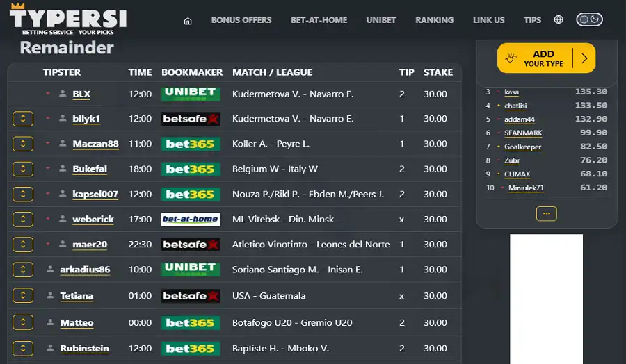
Task: Open the Bonus Offers menu
Action: (241, 20)
